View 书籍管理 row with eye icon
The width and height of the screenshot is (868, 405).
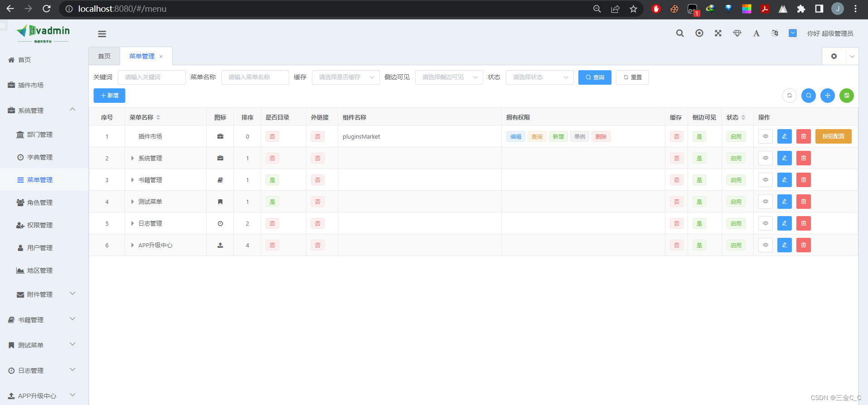tap(766, 180)
